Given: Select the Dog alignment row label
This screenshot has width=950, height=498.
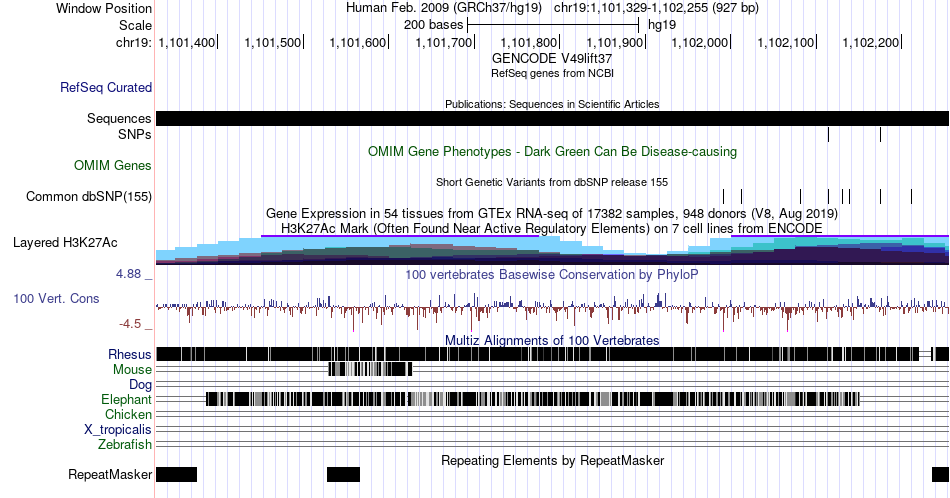Looking at the screenshot, I should 140,385.
